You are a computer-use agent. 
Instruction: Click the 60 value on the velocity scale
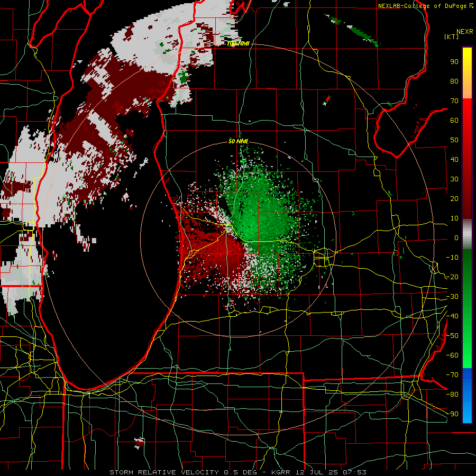(x=454, y=120)
